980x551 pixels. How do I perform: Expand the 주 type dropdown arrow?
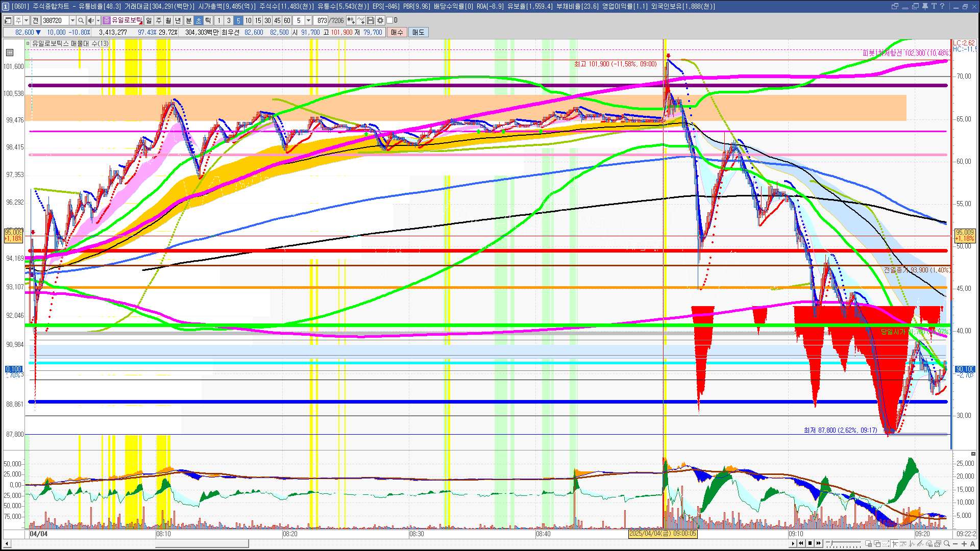pyautogui.click(x=26, y=20)
